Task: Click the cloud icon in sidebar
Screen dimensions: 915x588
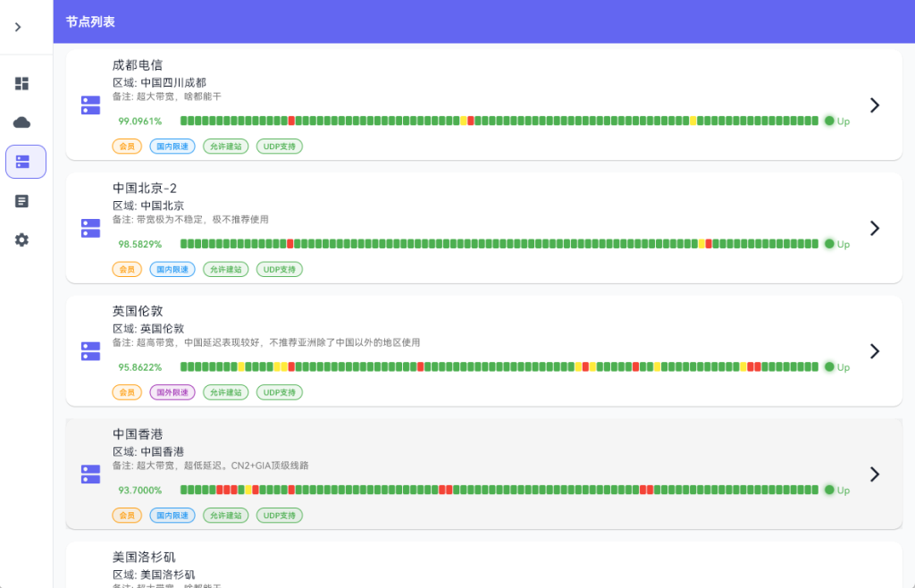Action: [22, 122]
